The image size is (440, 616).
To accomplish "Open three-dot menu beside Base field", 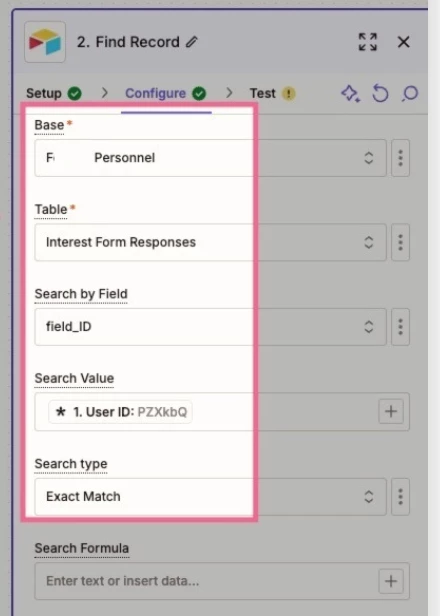I will [x=400, y=158].
